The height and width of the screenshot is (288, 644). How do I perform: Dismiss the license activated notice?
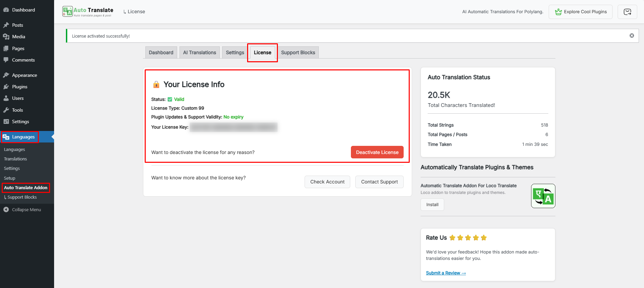pyautogui.click(x=632, y=36)
